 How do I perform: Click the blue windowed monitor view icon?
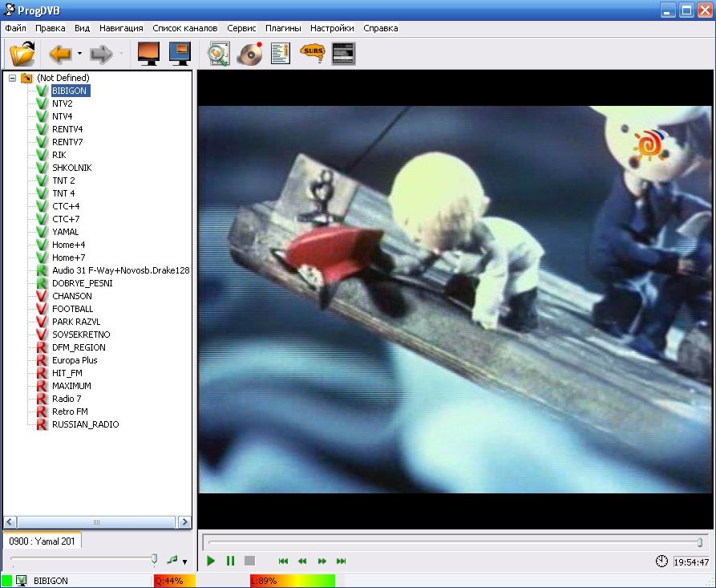(180, 54)
